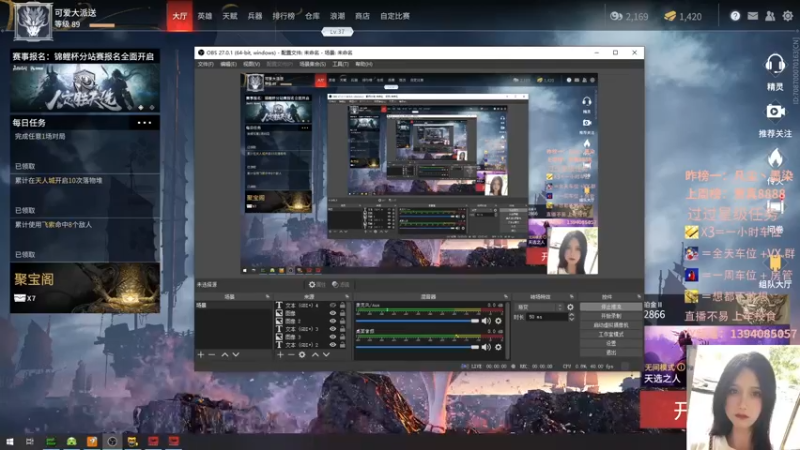
Task: Click the player dragon avatar
Action: 33,21
